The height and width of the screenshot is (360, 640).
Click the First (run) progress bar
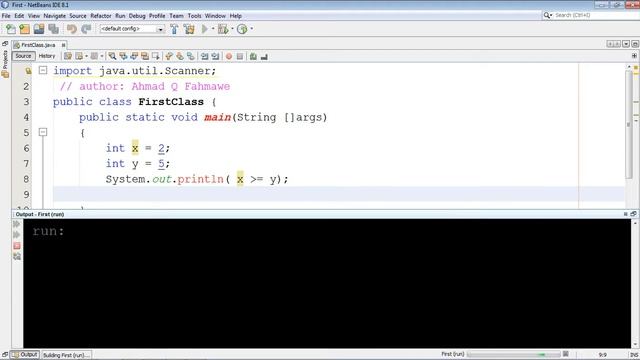point(513,354)
